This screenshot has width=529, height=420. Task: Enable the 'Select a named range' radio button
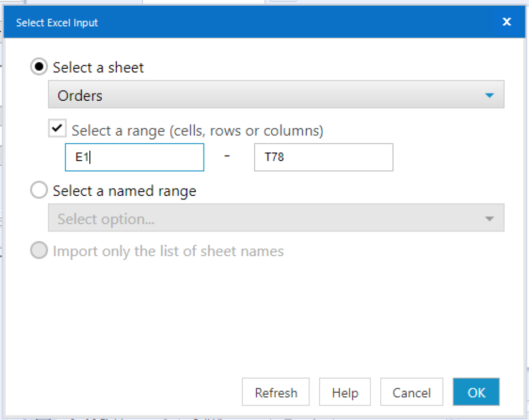39,191
